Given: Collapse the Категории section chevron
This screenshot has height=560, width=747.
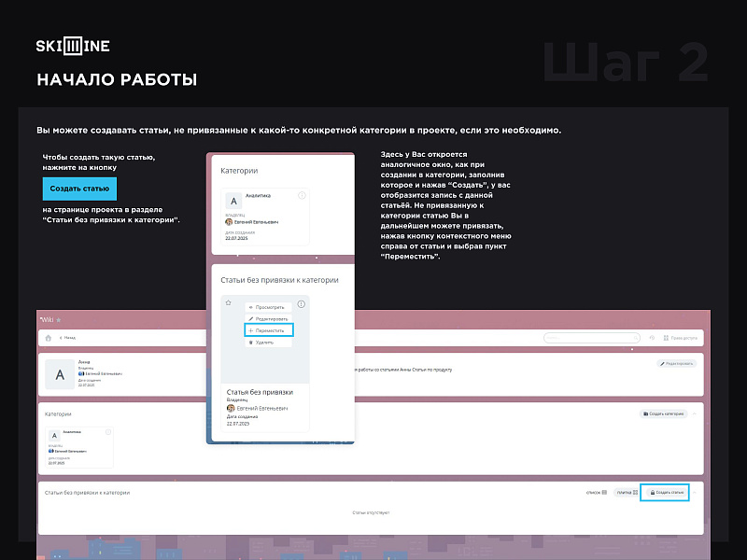Looking at the screenshot, I should (x=695, y=413).
